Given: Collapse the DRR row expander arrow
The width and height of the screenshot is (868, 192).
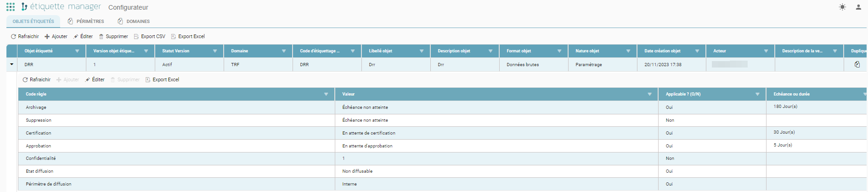Looking at the screenshot, I should click(x=11, y=65).
